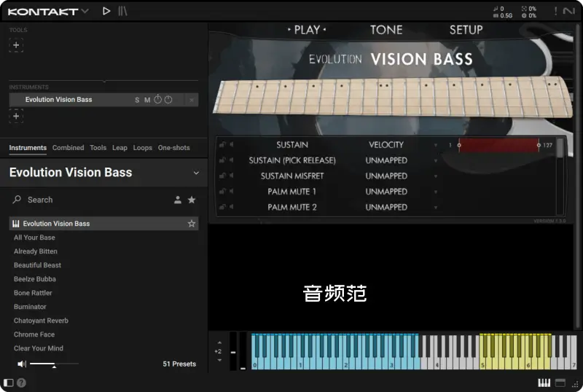
Task: Add an instrument using the plus below Instruments
Action: click(x=16, y=116)
